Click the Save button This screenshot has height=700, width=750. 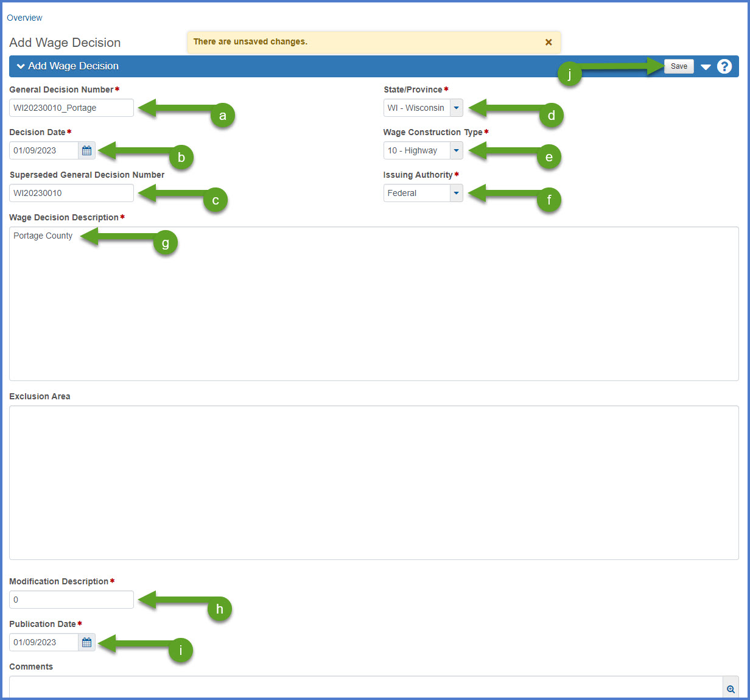pyautogui.click(x=679, y=66)
